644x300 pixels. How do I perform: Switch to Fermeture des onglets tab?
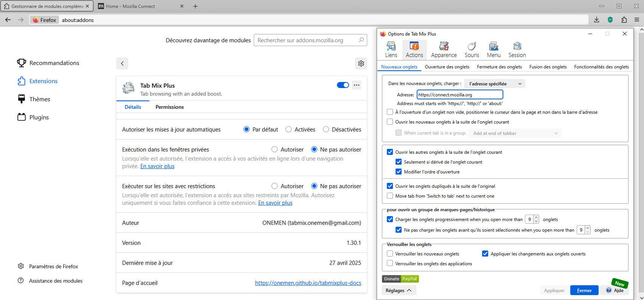pos(499,66)
